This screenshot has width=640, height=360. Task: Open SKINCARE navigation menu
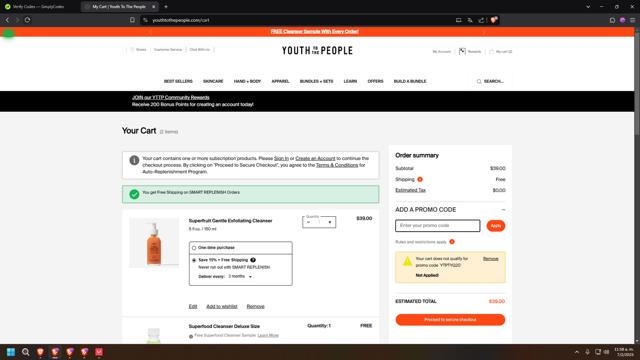213,81
